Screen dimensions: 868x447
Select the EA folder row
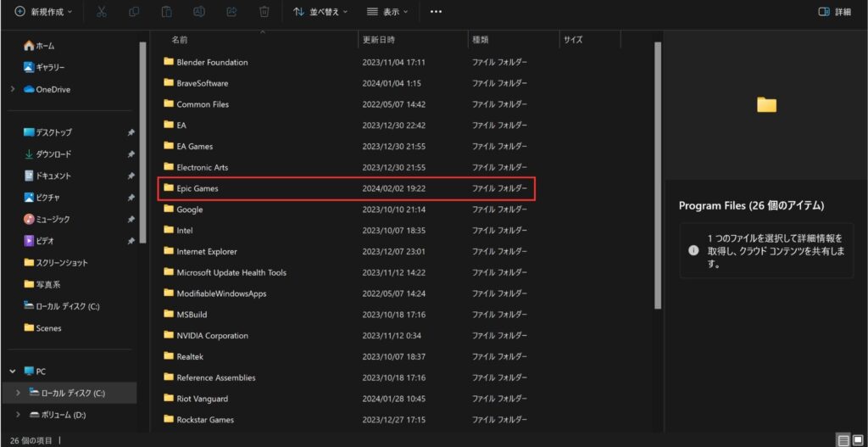[x=347, y=126]
